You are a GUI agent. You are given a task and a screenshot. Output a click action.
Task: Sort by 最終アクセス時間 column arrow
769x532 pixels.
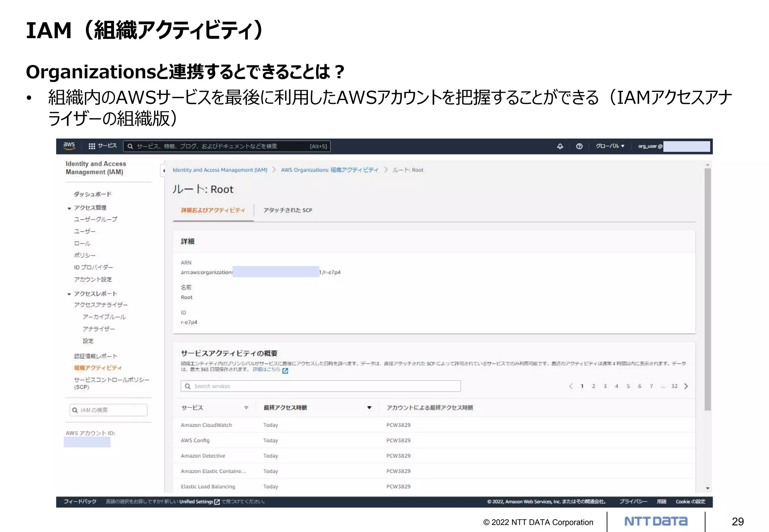(x=369, y=408)
